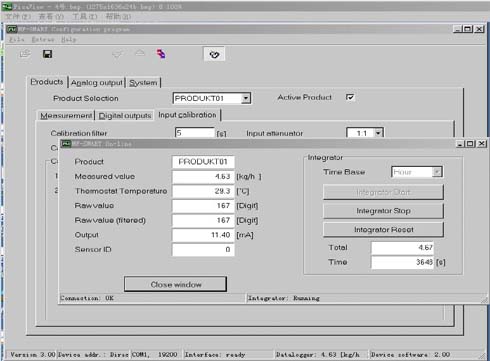
Task: Click the grayed upload-from-device toolbar icon
Action: coord(140,53)
